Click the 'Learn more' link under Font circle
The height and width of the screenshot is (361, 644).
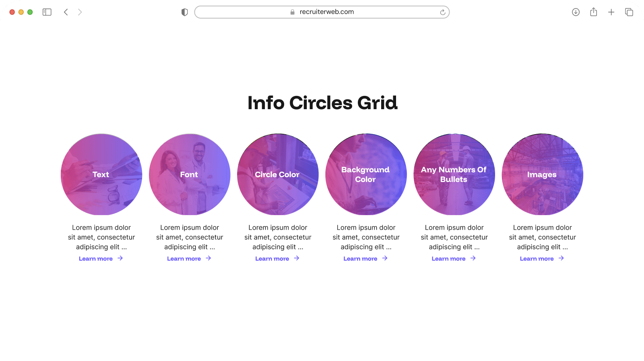coord(184,258)
